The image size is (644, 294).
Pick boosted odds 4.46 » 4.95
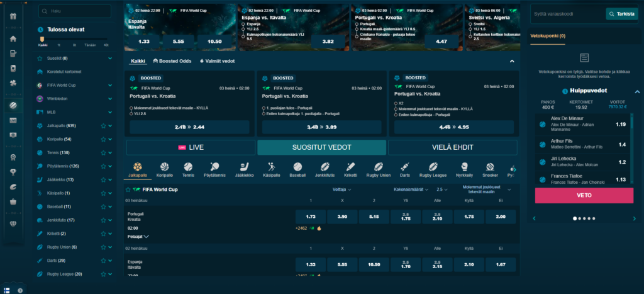coord(454,127)
